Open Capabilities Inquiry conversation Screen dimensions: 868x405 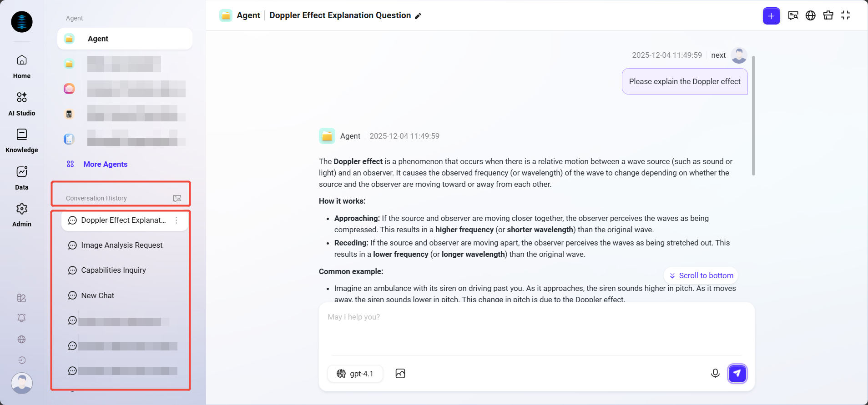coord(113,270)
